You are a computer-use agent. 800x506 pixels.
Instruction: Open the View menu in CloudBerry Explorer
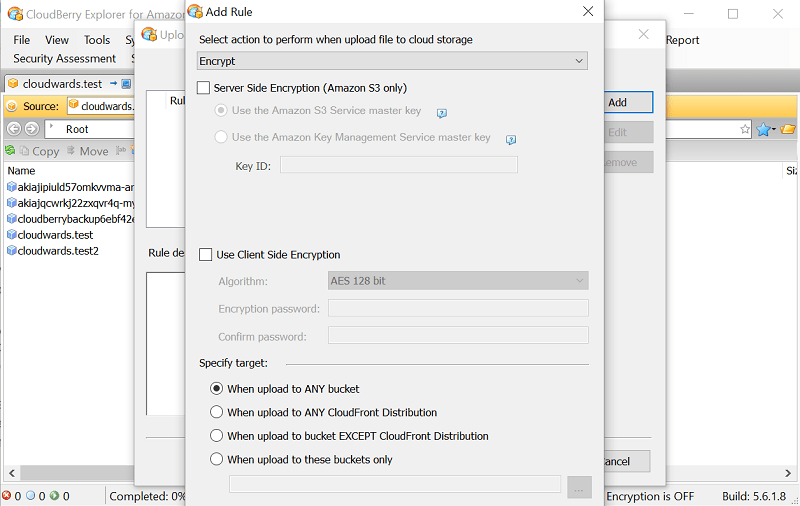pos(57,40)
